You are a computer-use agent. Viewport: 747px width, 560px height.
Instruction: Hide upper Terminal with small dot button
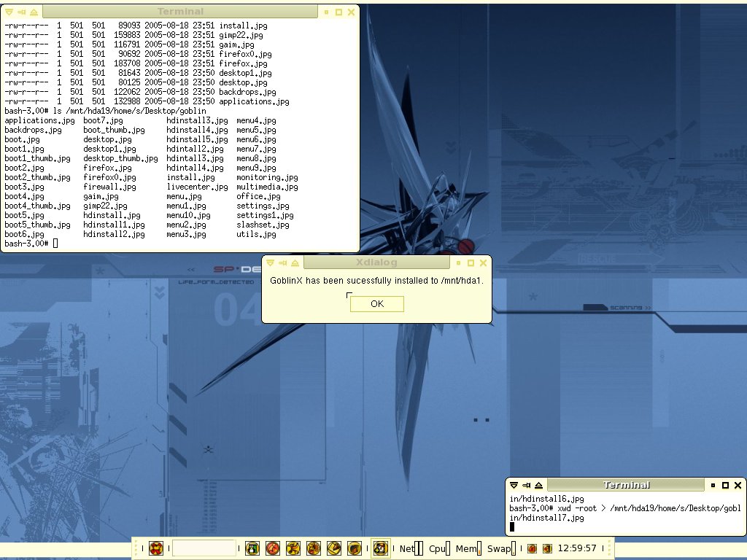[x=326, y=12]
